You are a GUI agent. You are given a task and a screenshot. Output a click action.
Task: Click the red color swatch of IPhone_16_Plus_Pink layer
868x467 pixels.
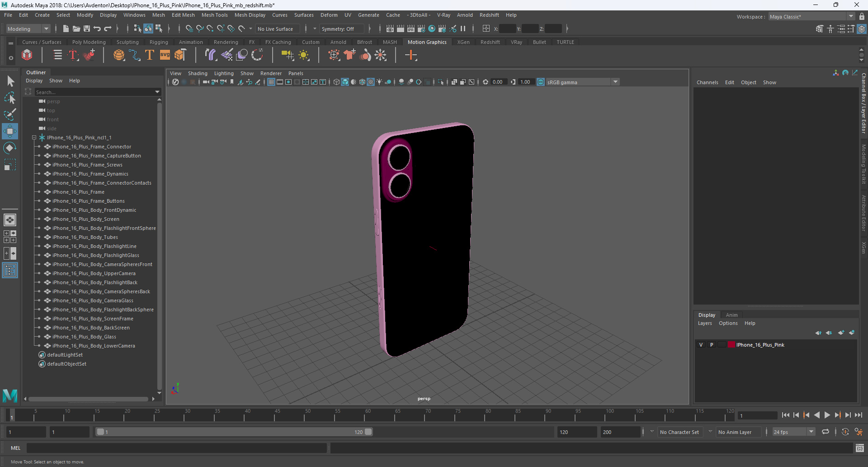tap(731, 345)
